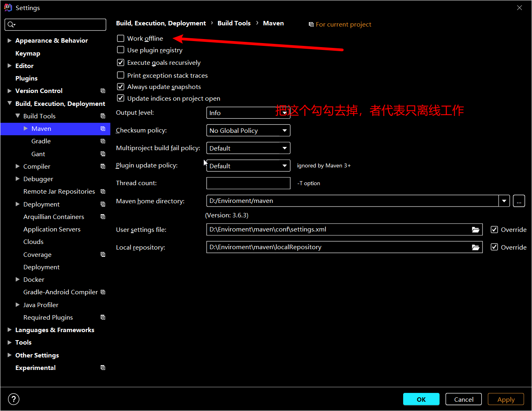Click project-level icon next to Arquillian Containers
This screenshot has width=532, height=411.
(x=103, y=217)
